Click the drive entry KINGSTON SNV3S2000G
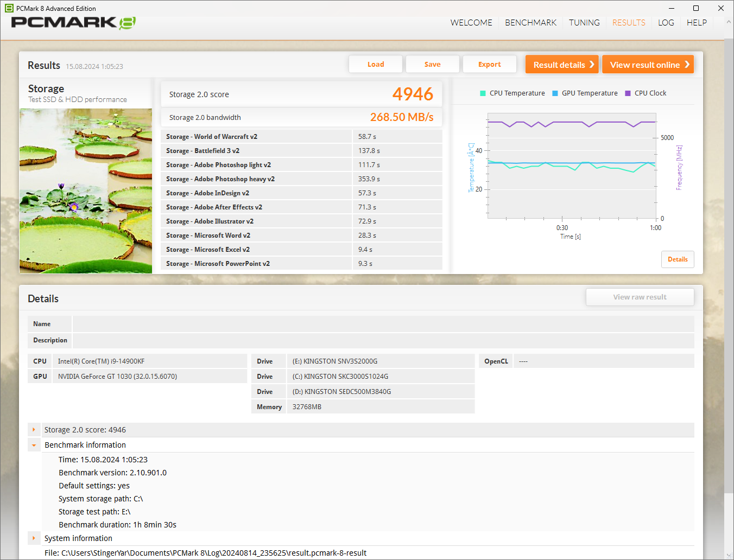 [x=381, y=361]
